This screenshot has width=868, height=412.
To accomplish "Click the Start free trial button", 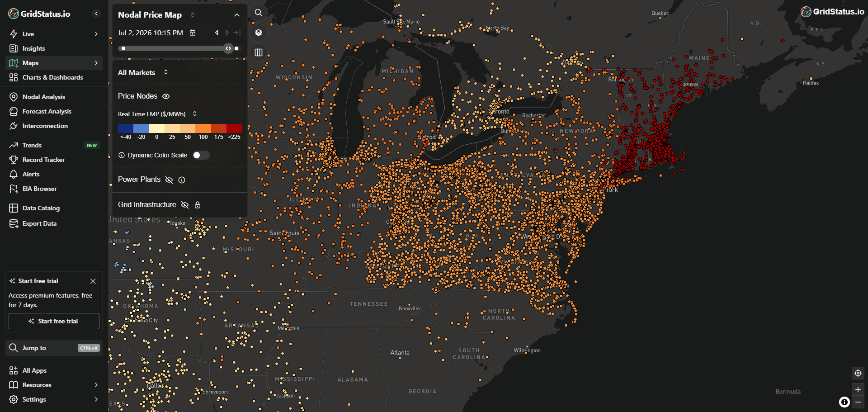I will pyautogui.click(x=54, y=321).
